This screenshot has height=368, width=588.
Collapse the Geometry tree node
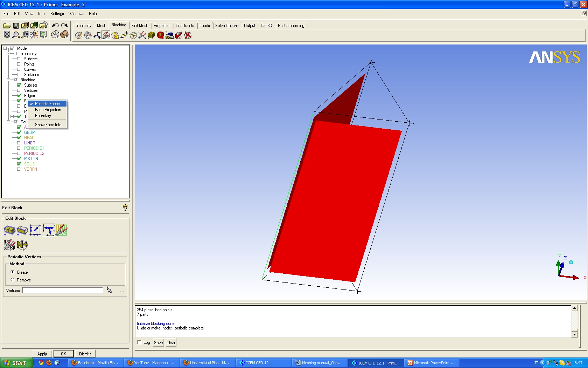8,54
